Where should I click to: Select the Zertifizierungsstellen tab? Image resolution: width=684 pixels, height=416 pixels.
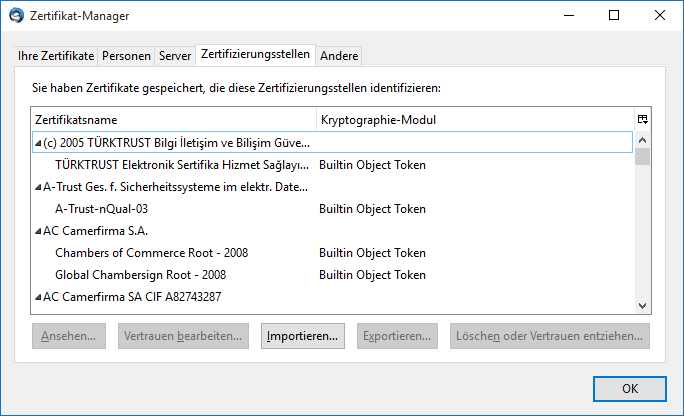click(255, 54)
